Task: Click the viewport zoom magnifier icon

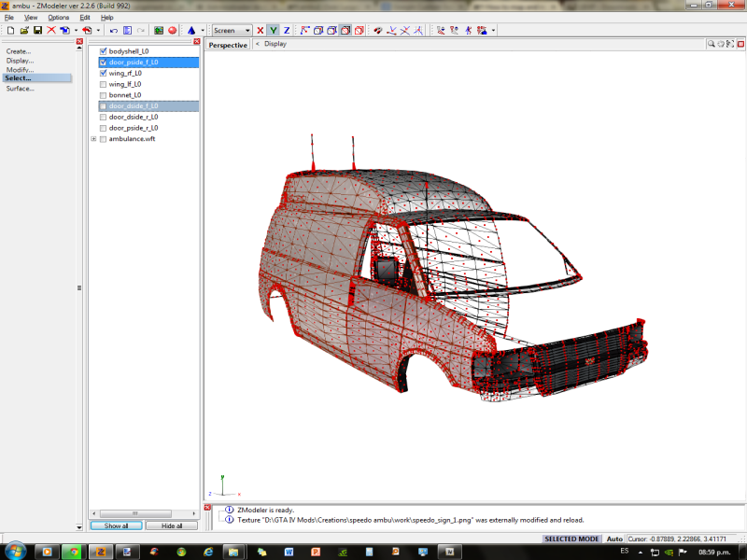Action: click(711, 44)
